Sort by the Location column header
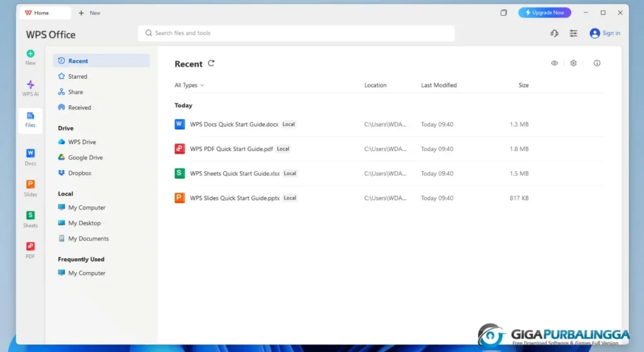The width and height of the screenshot is (644, 352). 375,85
